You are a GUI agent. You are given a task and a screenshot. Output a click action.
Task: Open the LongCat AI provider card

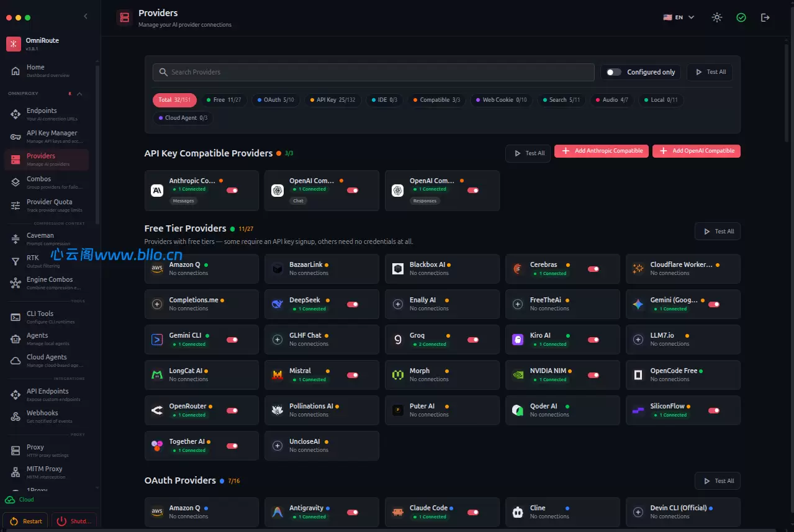click(x=202, y=375)
